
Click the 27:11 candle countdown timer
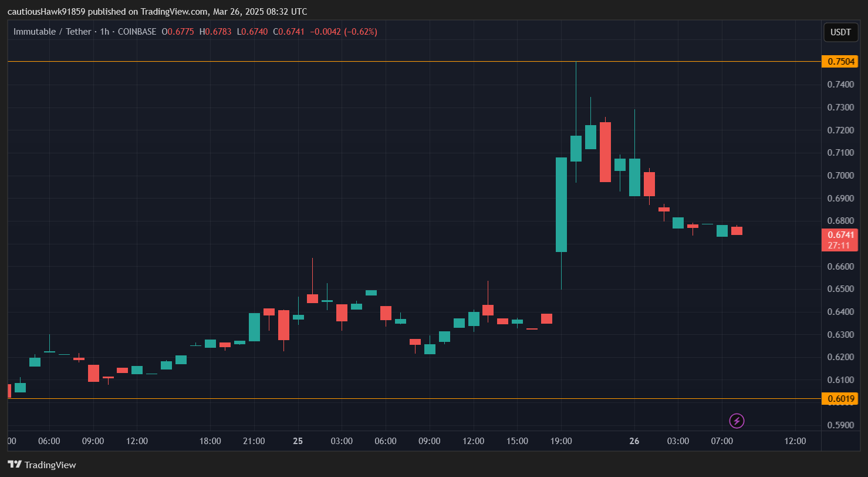click(x=839, y=245)
